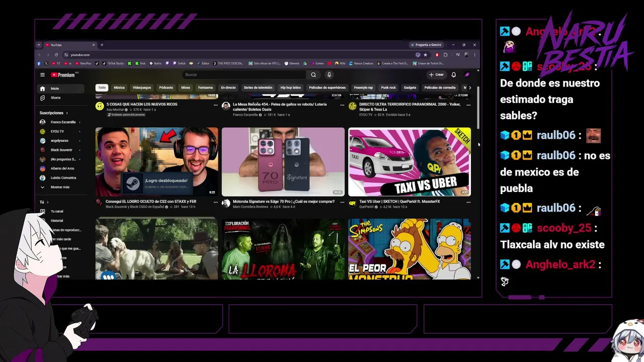Select the En directo filter chip
This screenshot has height=362, width=644.
[x=228, y=87]
